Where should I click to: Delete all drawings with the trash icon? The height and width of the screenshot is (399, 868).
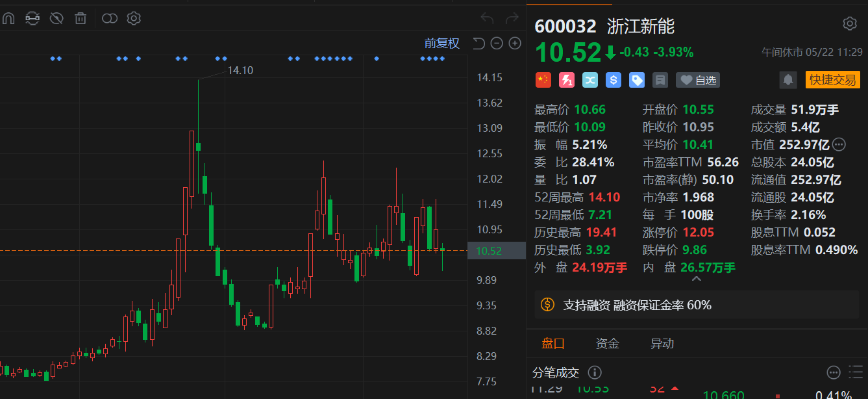[81, 18]
